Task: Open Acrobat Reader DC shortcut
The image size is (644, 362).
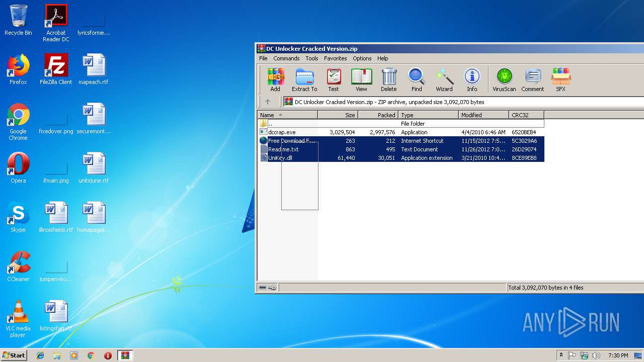Action: tap(56, 23)
